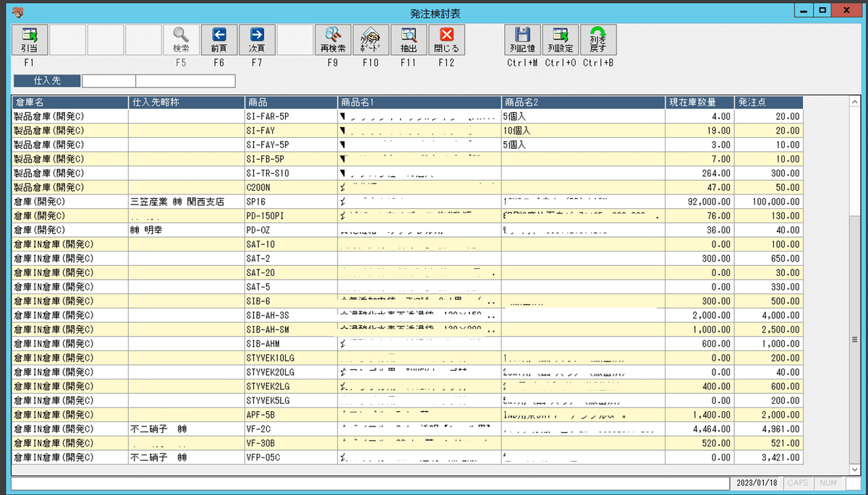Select the SI-TR-S10 product cell
Screen dimensions: 868x495
coord(291,173)
